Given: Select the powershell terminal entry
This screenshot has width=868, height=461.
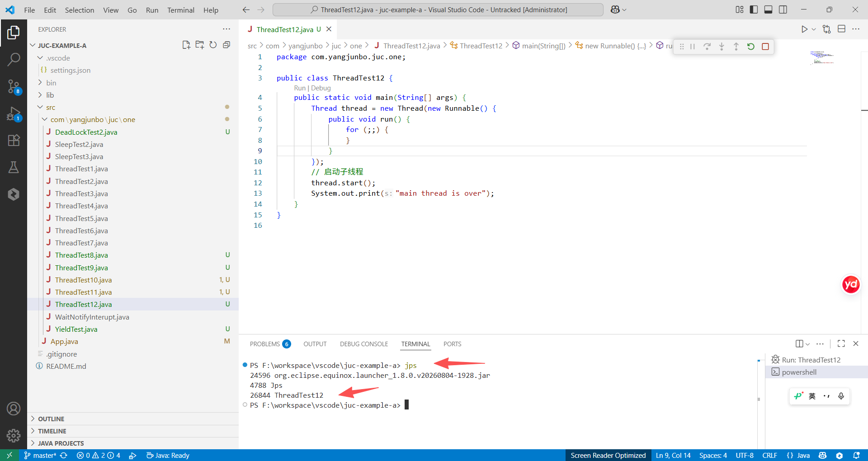Looking at the screenshot, I should (816, 372).
